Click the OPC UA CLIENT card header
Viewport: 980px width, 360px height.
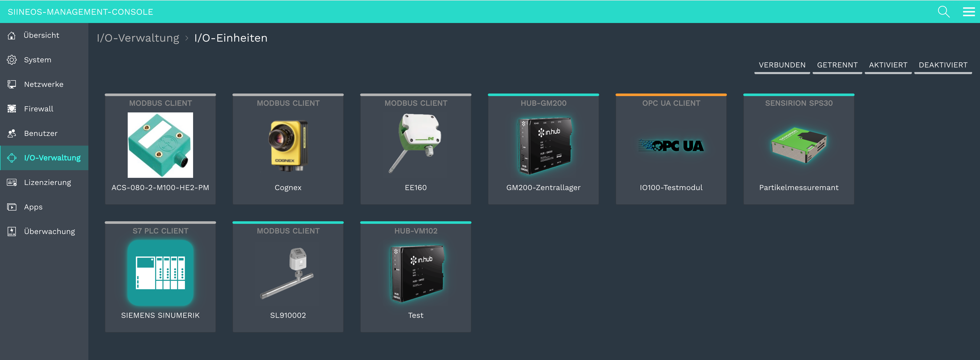[x=671, y=103]
